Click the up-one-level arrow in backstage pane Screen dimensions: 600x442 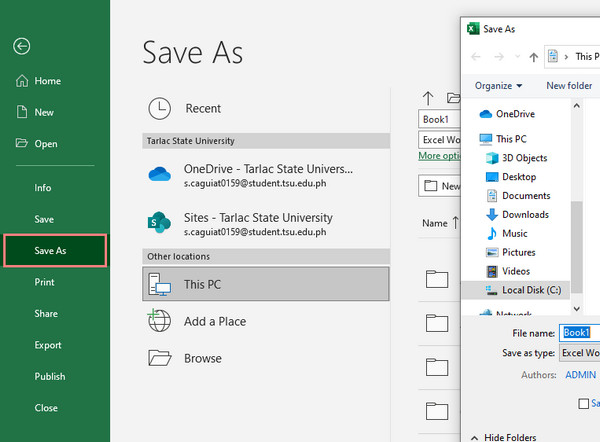[428, 98]
